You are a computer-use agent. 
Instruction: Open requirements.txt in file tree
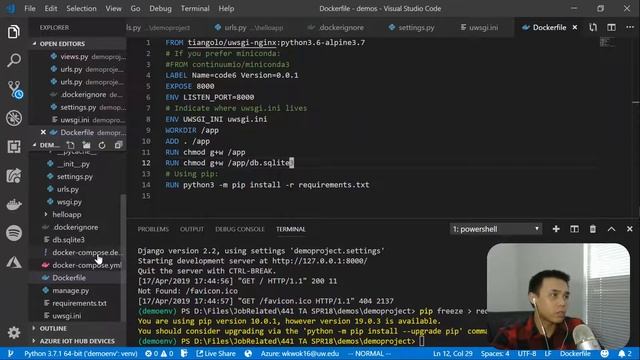click(x=79, y=303)
